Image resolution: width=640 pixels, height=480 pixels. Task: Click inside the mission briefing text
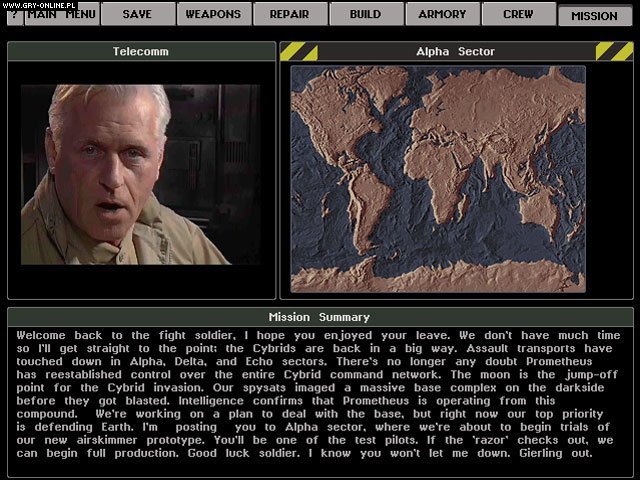pyautogui.click(x=320, y=397)
